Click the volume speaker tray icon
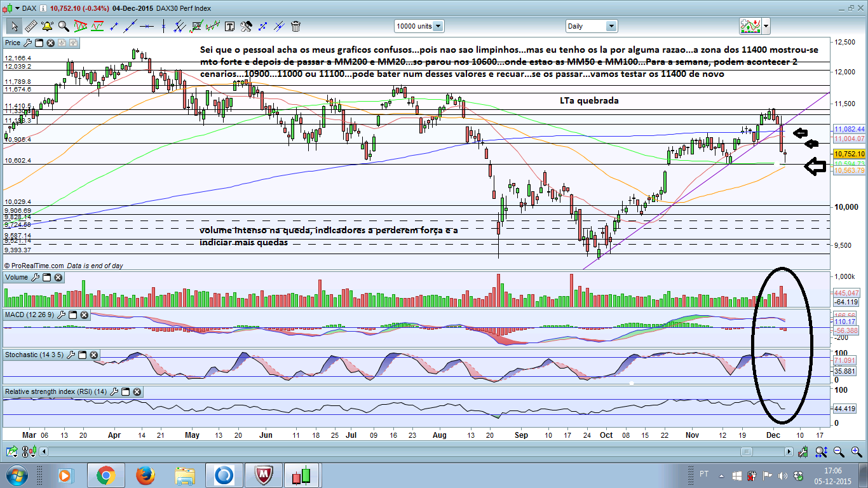This screenshot has width=868, height=488. [783, 476]
